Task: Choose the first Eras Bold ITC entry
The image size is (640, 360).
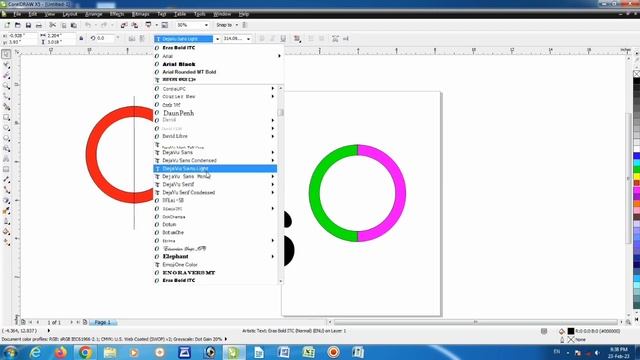Action: coord(179,48)
